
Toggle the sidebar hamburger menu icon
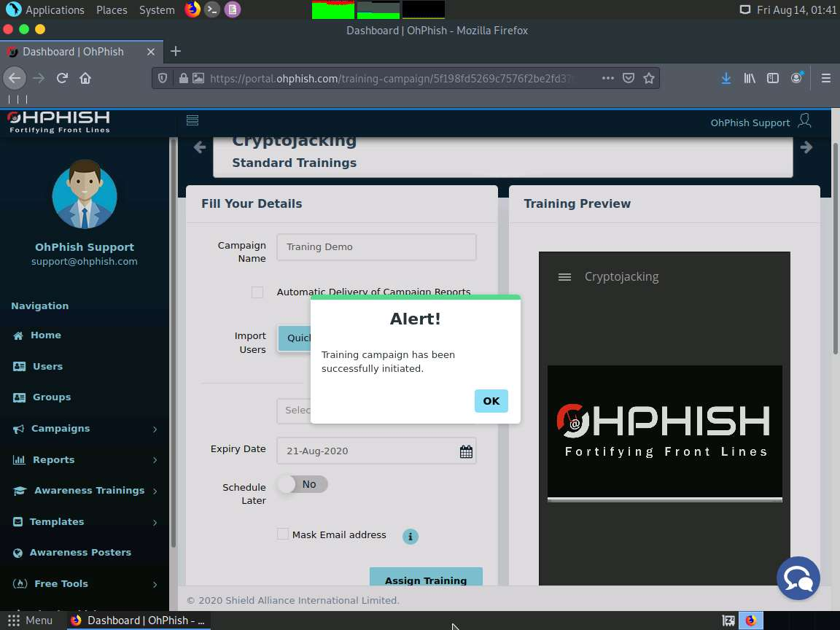coord(192,120)
